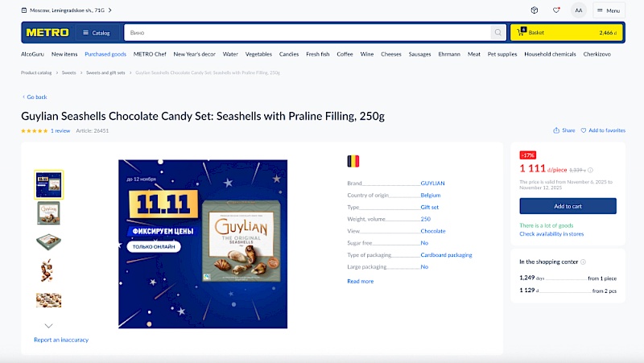Open the yellow Basket button
The height and width of the screenshot is (363, 644).
[567, 33]
